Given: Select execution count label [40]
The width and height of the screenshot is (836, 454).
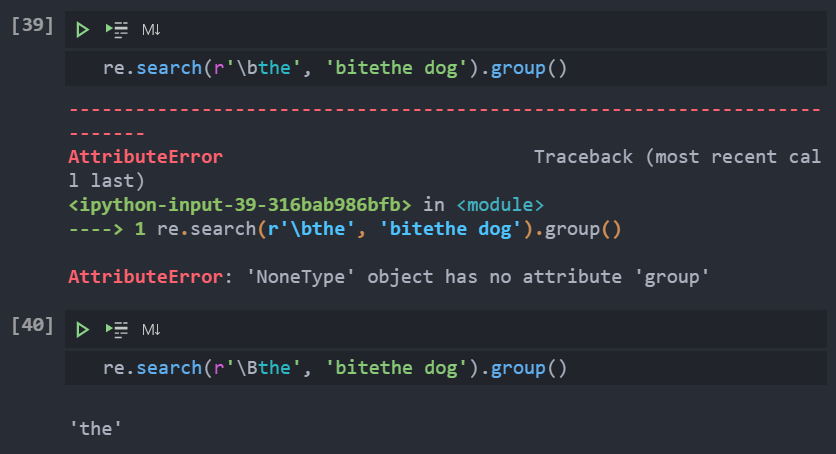Looking at the screenshot, I should tap(33, 325).
